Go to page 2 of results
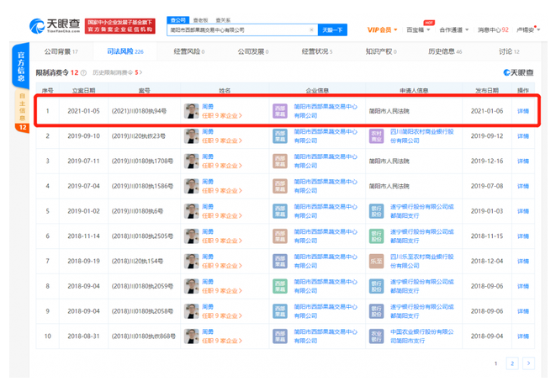556x392 pixels. point(511,363)
